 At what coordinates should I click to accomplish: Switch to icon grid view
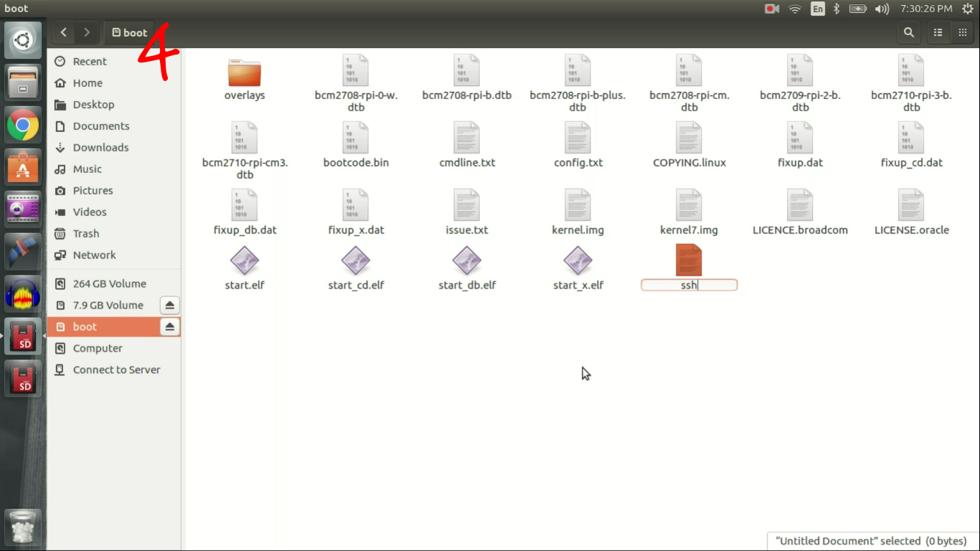tap(962, 32)
